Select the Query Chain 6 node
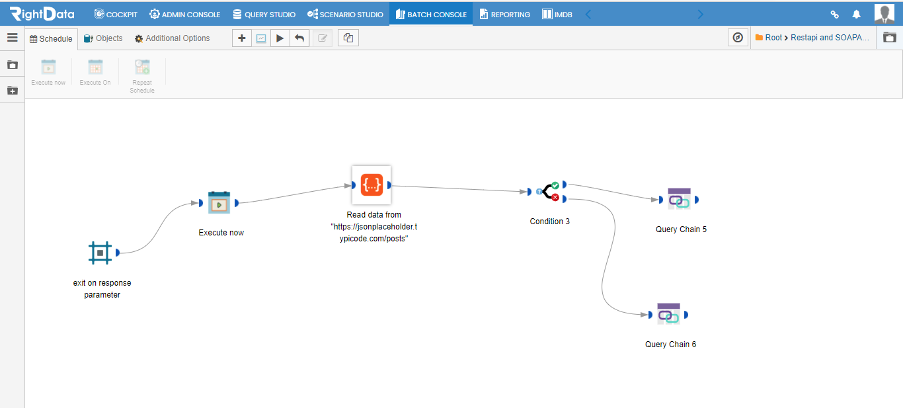904x408 pixels. click(668, 315)
